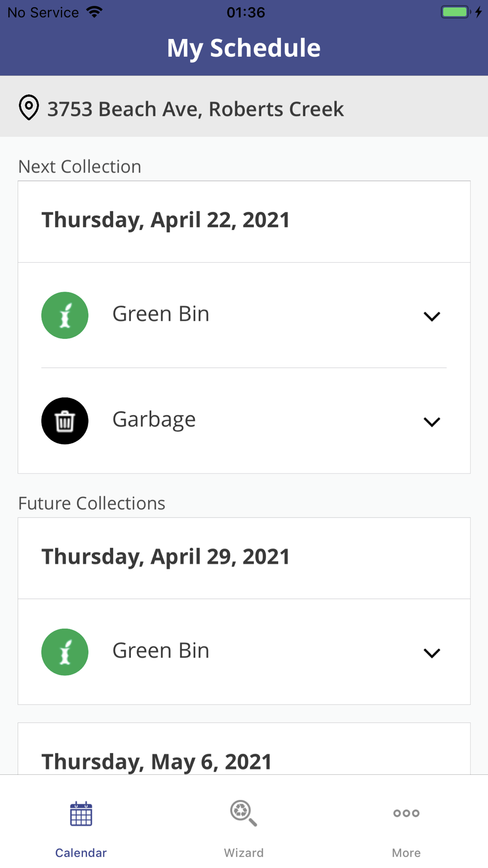The height and width of the screenshot is (868, 488).
Task: Change address 3753 Beach Ave, Roberts Creek
Action: point(195,109)
